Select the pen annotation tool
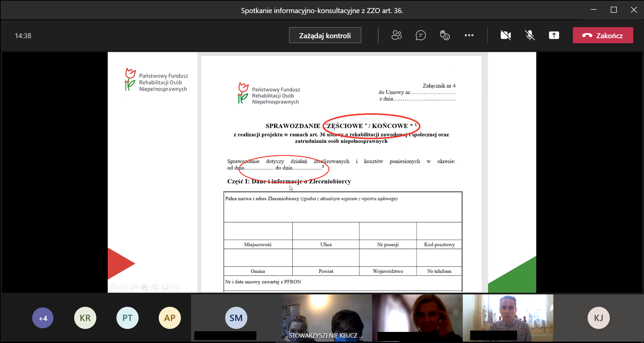644x343 pixels. tap(134, 288)
